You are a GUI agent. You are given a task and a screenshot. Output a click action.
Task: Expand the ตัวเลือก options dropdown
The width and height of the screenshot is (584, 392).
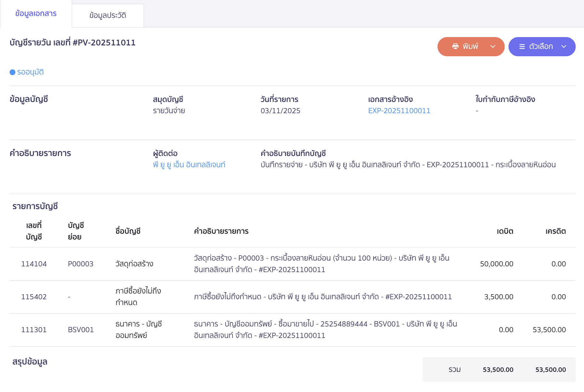click(564, 47)
